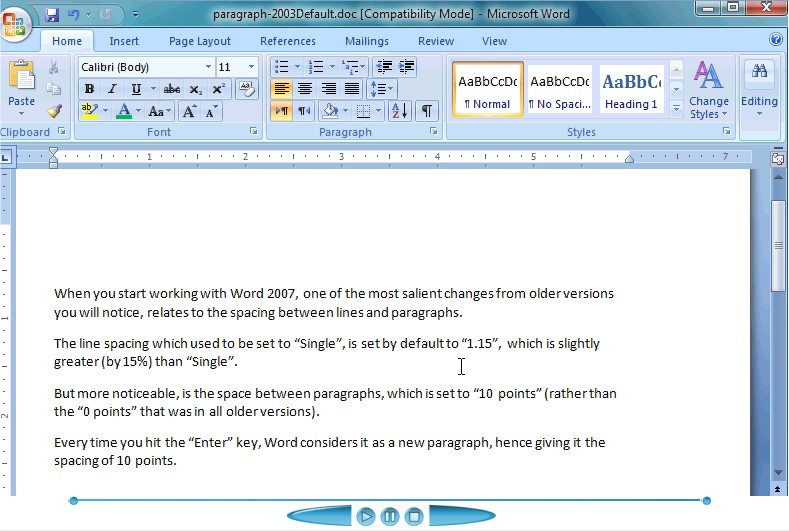The height and width of the screenshot is (531, 789).
Task: Apply yellow text highlight color
Action: coord(90,111)
